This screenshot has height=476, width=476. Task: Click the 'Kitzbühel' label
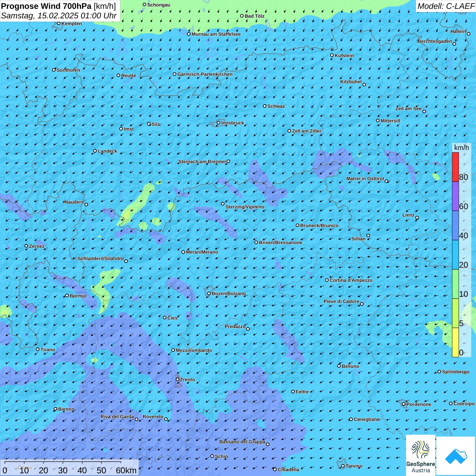[x=351, y=82]
